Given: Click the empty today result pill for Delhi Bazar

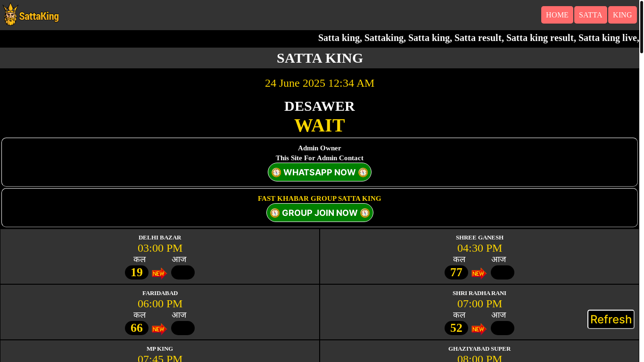Looking at the screenshot, I should pyautogui.click(x=183, y=272).
